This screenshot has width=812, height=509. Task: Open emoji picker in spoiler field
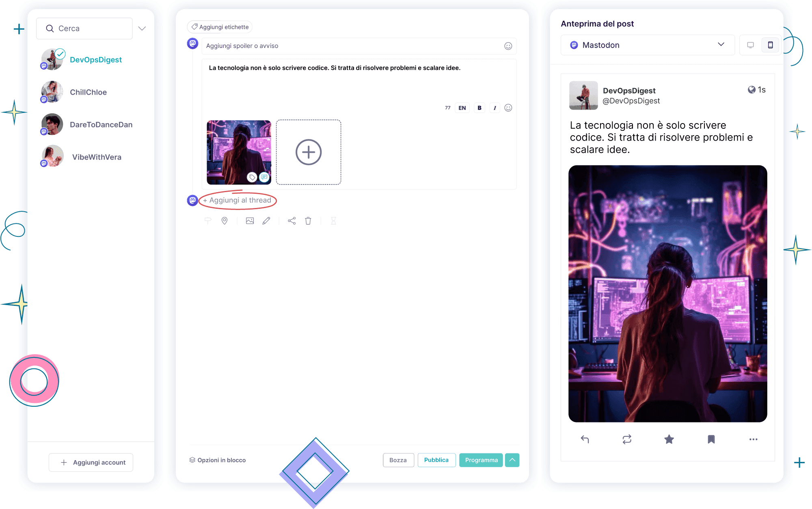click(508, 46)
